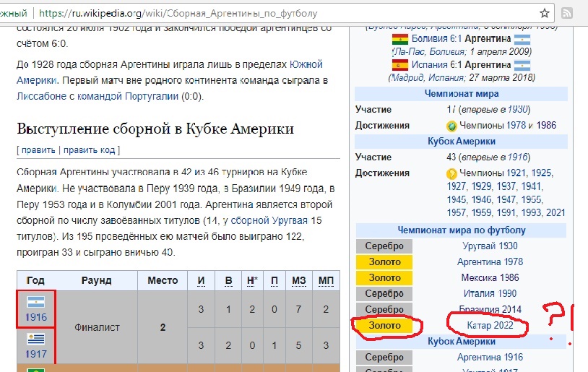Viewport: 588px width, 372px height.
Task: Open the 1927 Copa America year link
Action: [x=456, y=186]
